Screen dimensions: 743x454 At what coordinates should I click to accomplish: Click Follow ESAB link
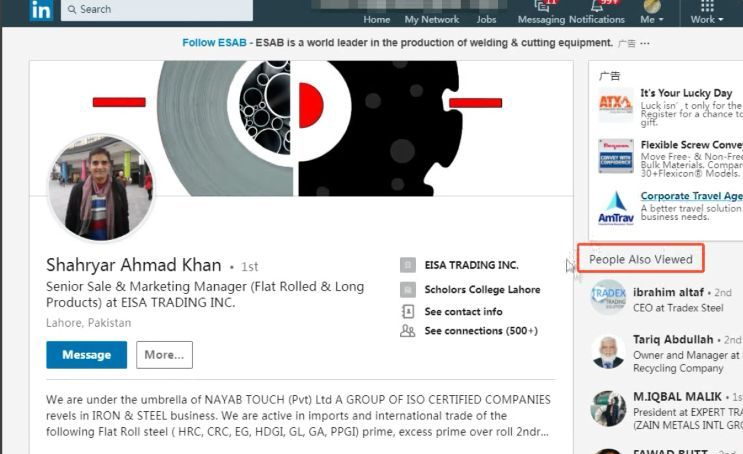tap(214, 43)
